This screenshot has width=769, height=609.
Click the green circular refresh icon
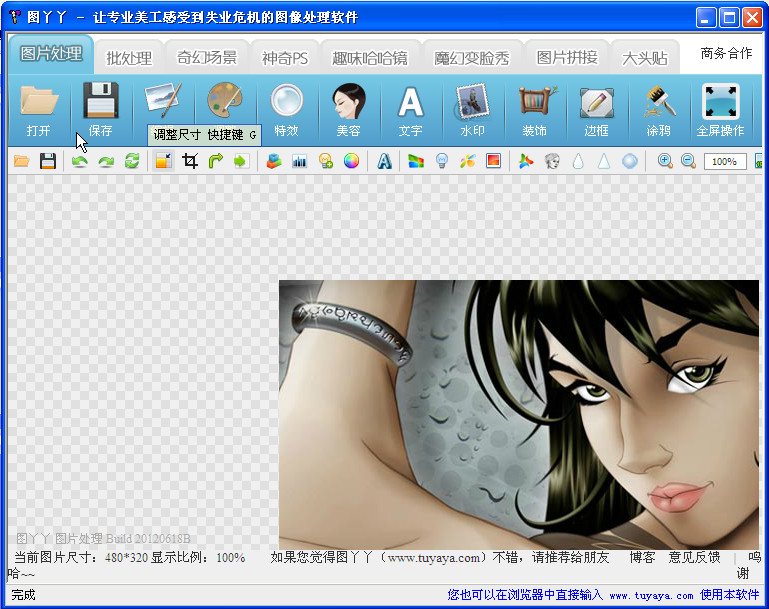pyautogui.click(x=132, y=161)
